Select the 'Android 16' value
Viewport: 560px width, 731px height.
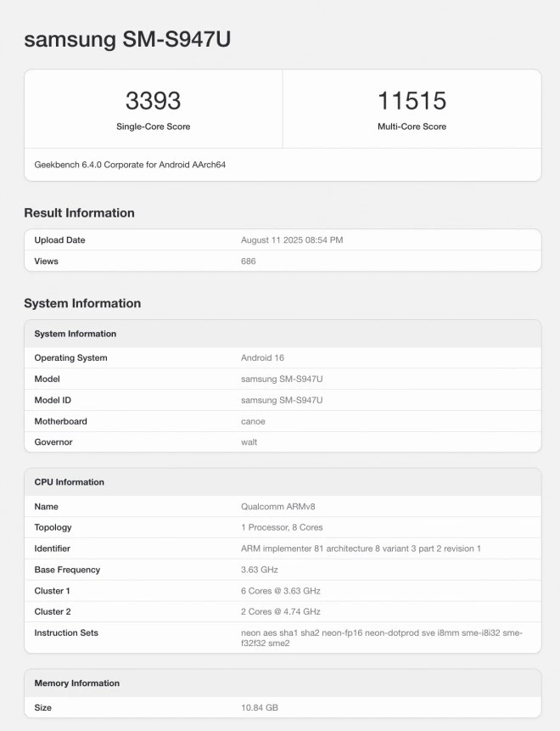[262, 357]
